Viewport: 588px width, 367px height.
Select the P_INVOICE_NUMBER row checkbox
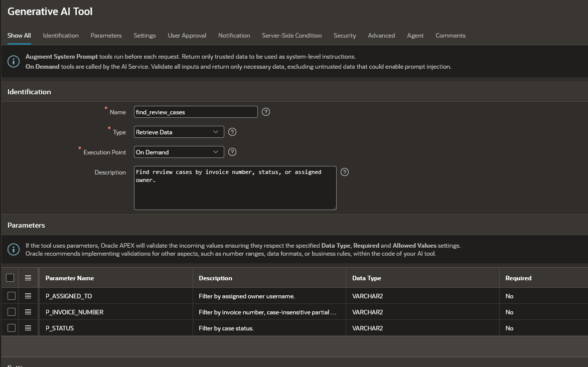[12, 312]
